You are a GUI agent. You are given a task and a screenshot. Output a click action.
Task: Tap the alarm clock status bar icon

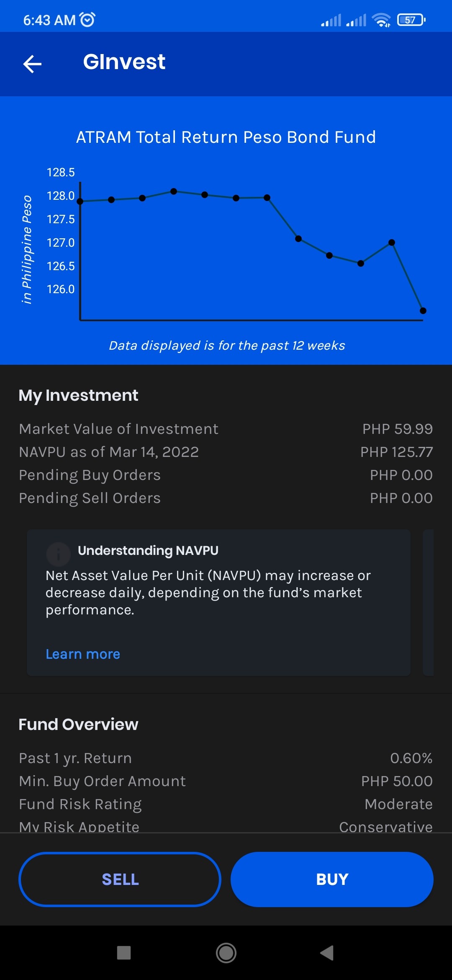coord(87,19)
